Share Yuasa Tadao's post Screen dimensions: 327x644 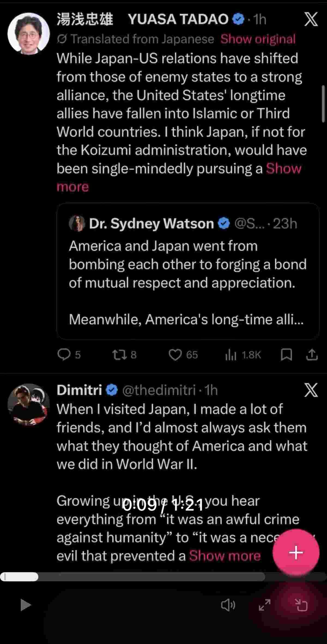(312, 355)
